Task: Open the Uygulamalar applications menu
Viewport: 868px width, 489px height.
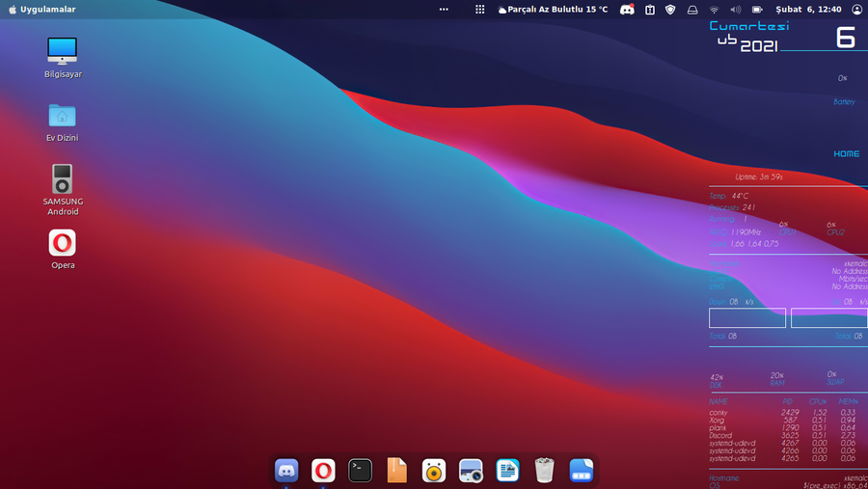Action: (x=41, y=10)
